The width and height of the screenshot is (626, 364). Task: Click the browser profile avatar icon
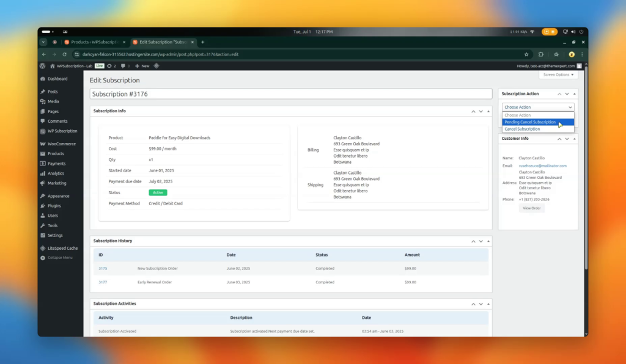pyautogui.click(x=572, y=54)
